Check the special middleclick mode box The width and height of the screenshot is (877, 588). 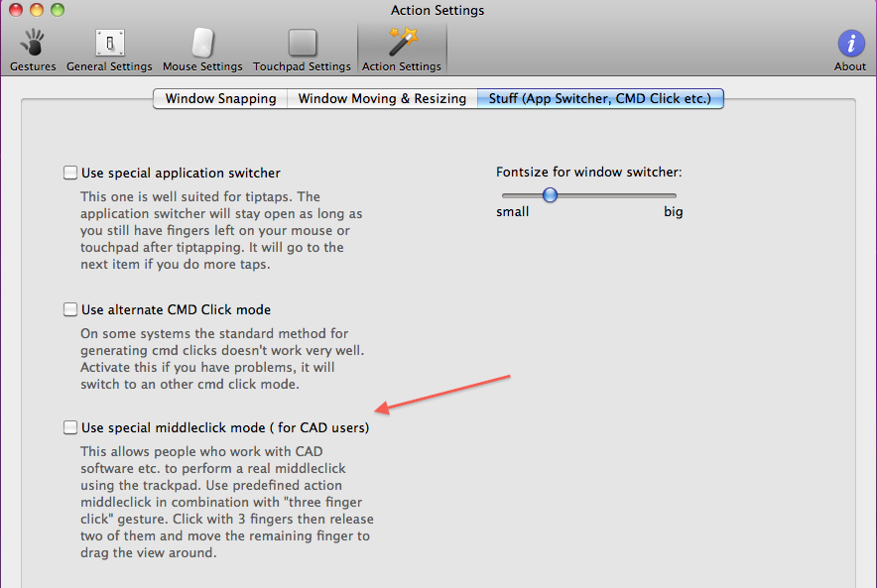pos(70,427)
